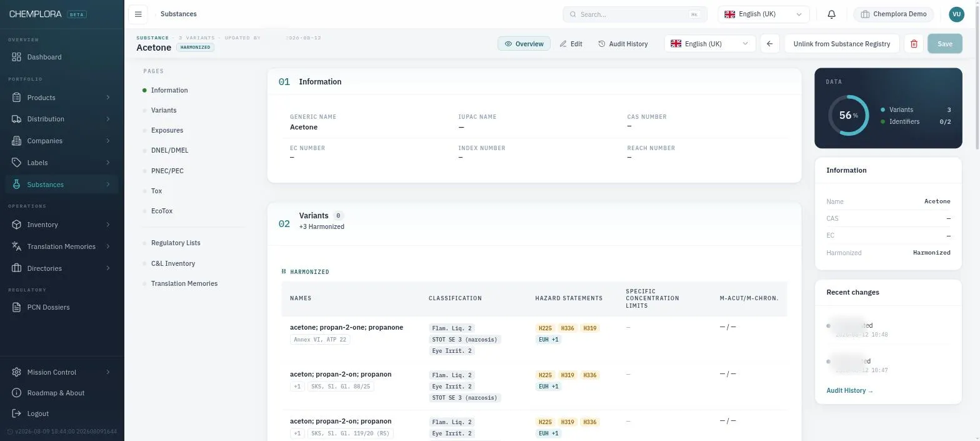
Task: Go to the EcoTox page section
Action: 162,211
